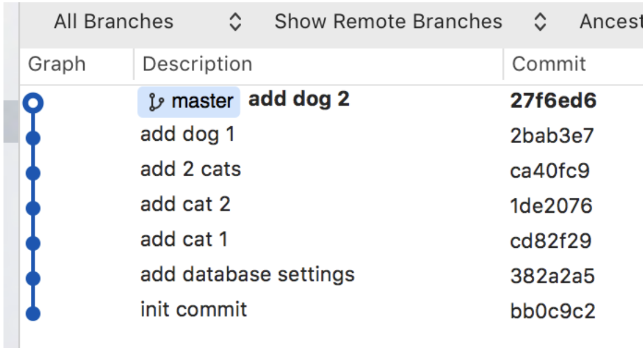This screenshot has height=349, width=644.
Task: Select the add dog 2 commit row
Action: pyautogui.click(x=332, y=101)
